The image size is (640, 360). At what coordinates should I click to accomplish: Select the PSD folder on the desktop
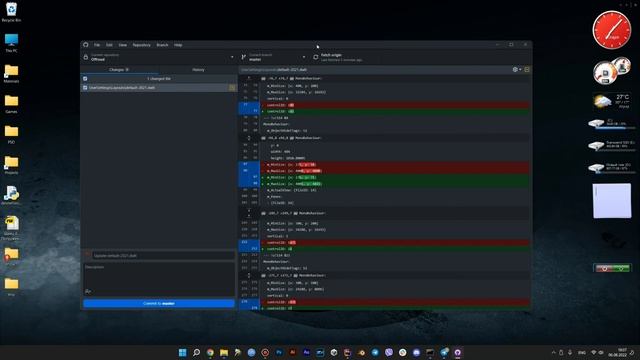(x=11, y=134)
